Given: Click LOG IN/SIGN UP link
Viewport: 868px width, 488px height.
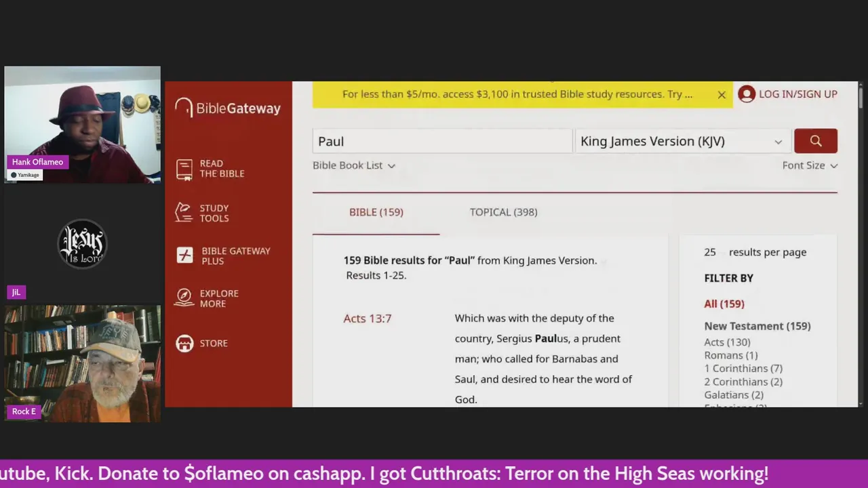Looking at the screenshot, I should [x=798, y=94].
